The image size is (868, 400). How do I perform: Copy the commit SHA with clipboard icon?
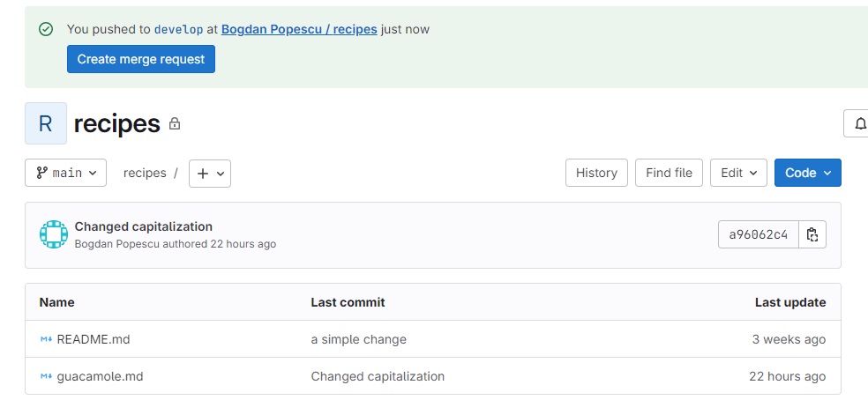click(x=812, y=234)
